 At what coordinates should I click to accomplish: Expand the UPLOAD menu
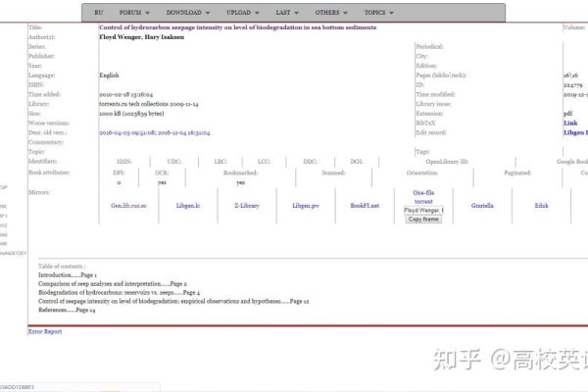click(241, 13)
